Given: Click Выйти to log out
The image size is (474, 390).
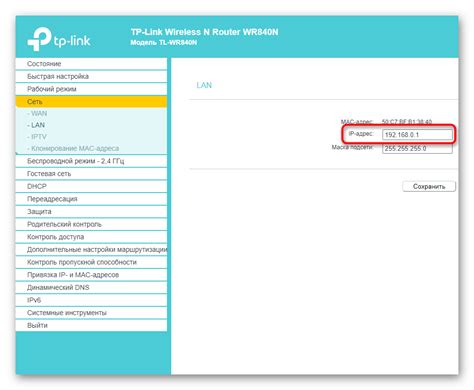Looking at the screenshot, I should coord(91,325).
